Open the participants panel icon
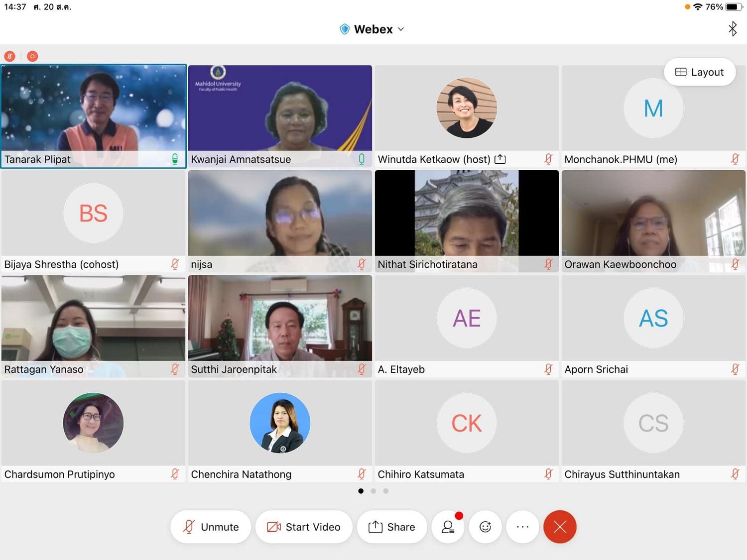Screen dimensions: 747x560 [448, 527]
